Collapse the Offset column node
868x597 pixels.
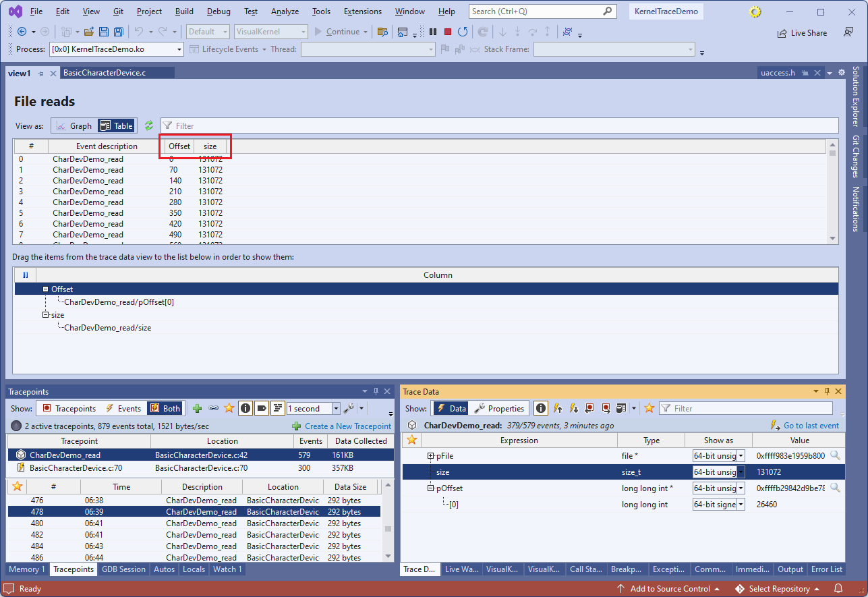click(x=46, y=289)
